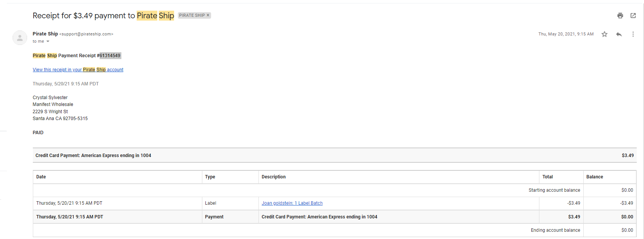The width and height of the screenshot is (644, 239).
Task: Print this email using the printer icon
Action: [x=620, y=16]
